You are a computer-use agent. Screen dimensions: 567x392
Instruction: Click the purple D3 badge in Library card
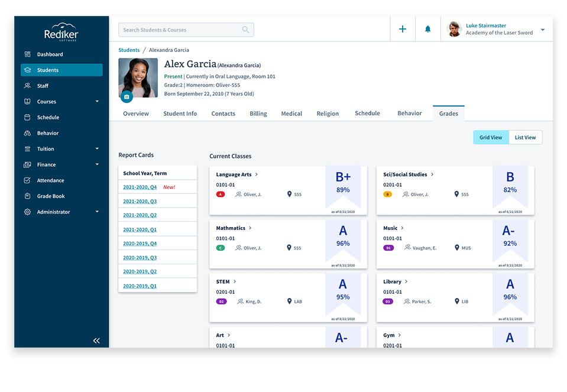tap(388, 301)
